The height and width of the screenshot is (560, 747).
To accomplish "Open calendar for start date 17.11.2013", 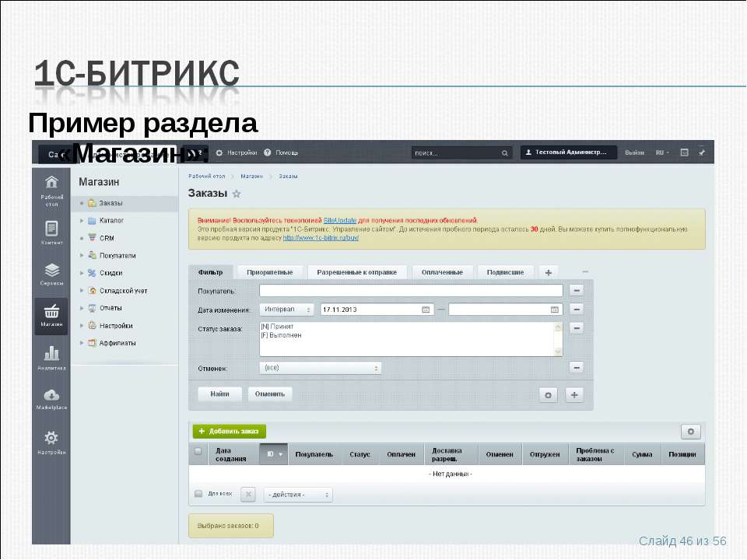I will tap(426, 310).
